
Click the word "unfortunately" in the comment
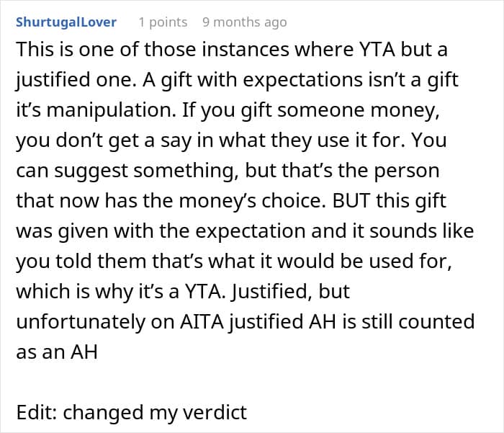[81, 322]
